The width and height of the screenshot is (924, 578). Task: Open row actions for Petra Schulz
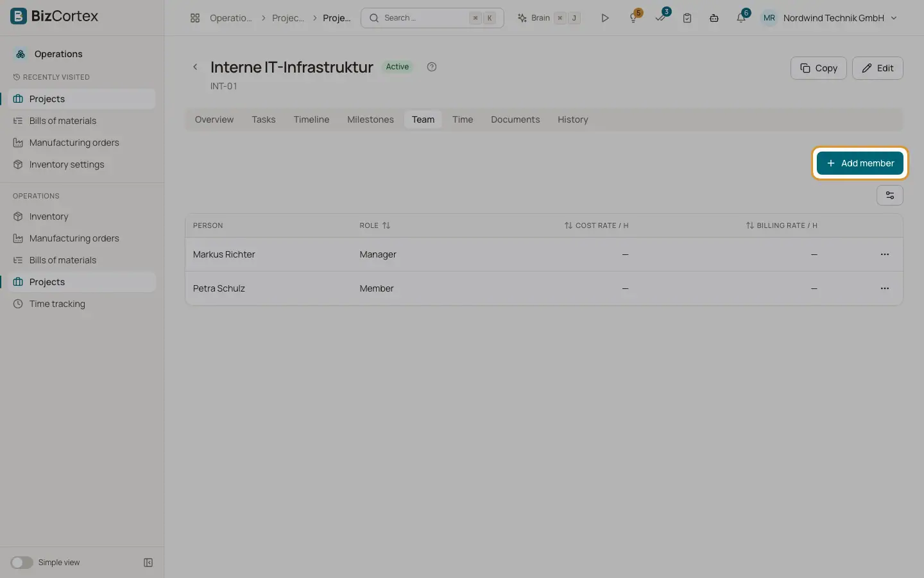[x=885, y=288]
